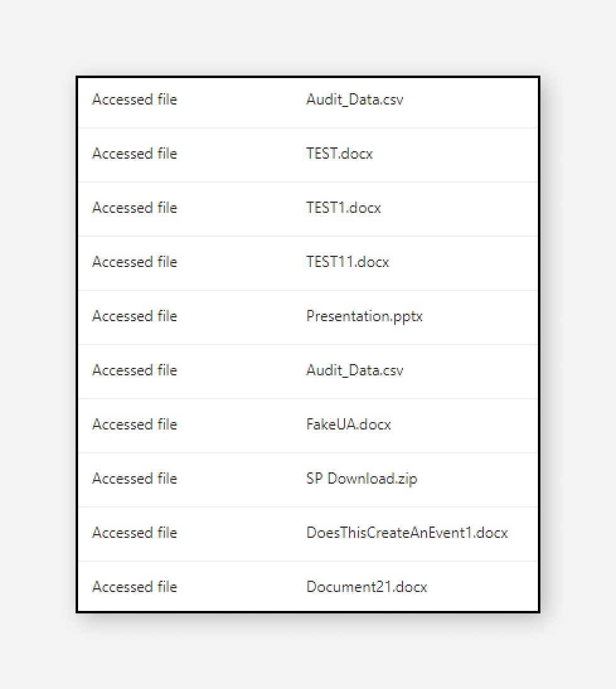Select "Accessed file" next to SP Download.zip
Screen dimensions: 616x689
[135, 479]
